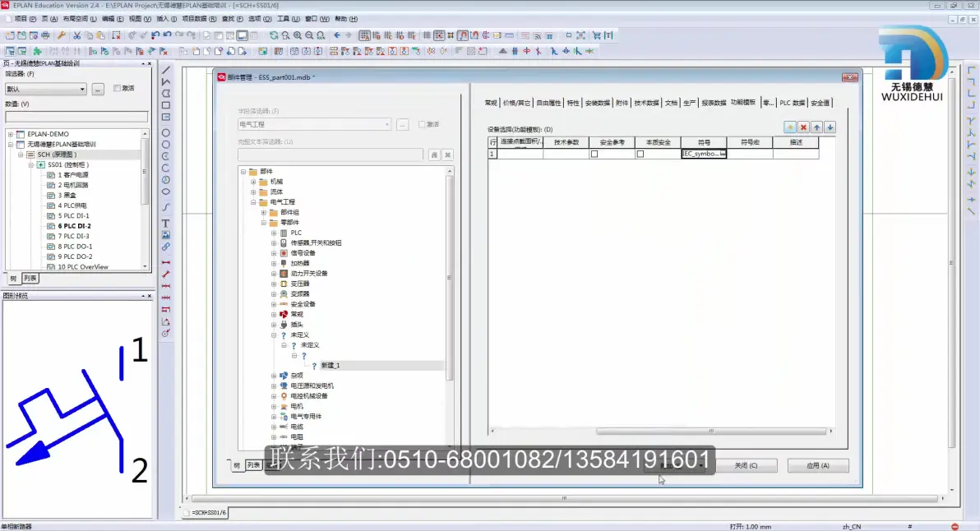Click the horizontal scrollbar under the function template table
The image size is (980, 531).
click(x=710, y=431)
